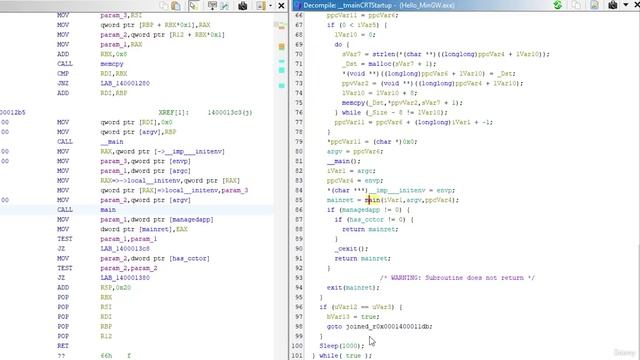The width and height of the screenshot is (640, 360).
Task: Click the highlighted main function call on line 85
Action: [372, 200]
